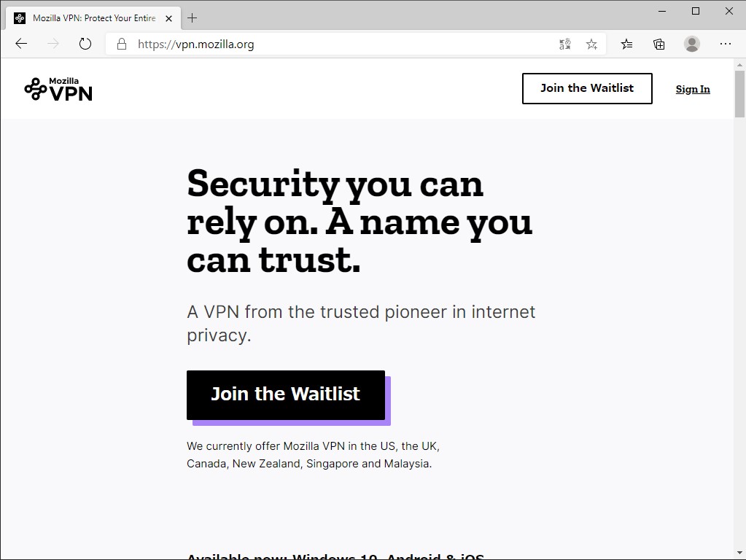Click the grayed-out forward arrow

[53, 44]
